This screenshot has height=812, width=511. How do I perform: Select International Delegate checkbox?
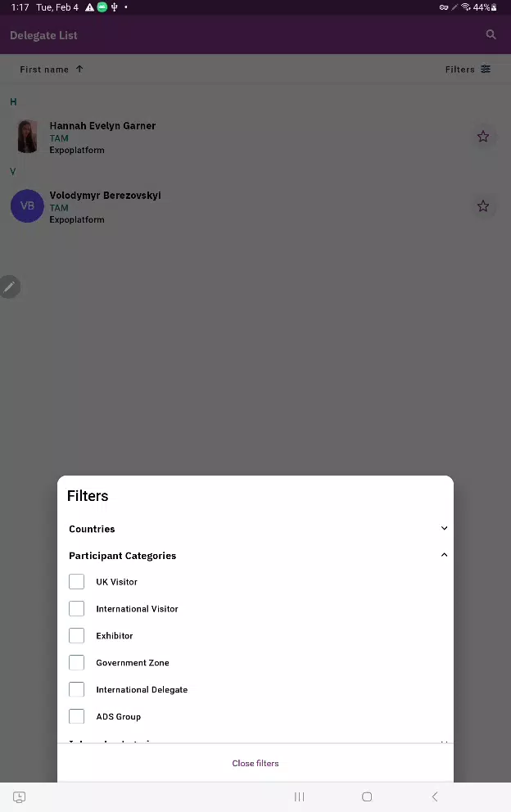(x=77, y=689)
